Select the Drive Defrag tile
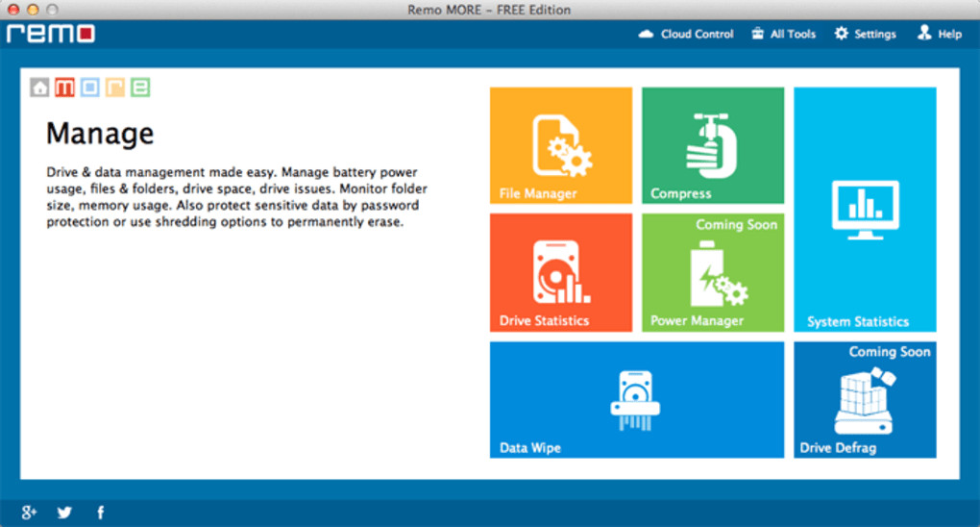Screen dimensions: 980x527 pos(865,399)
